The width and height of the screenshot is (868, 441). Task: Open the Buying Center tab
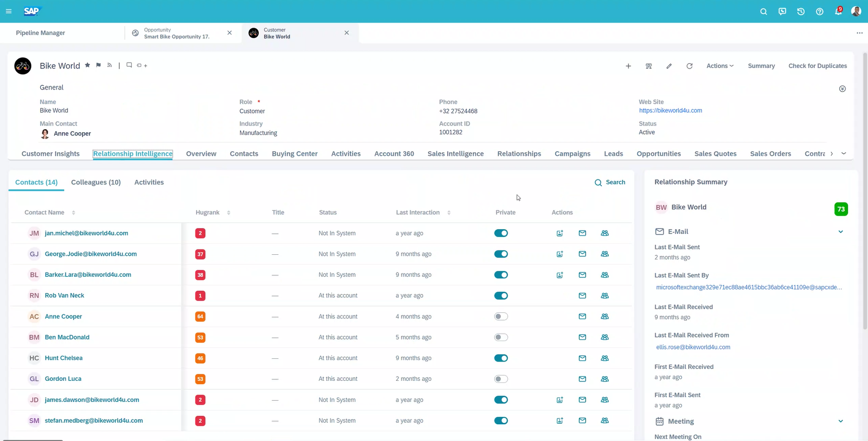pyautogui.click(x=295, y=153)
